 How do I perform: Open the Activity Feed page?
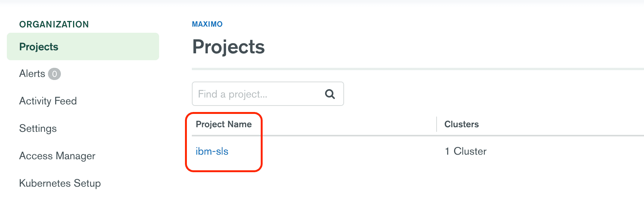48,101
